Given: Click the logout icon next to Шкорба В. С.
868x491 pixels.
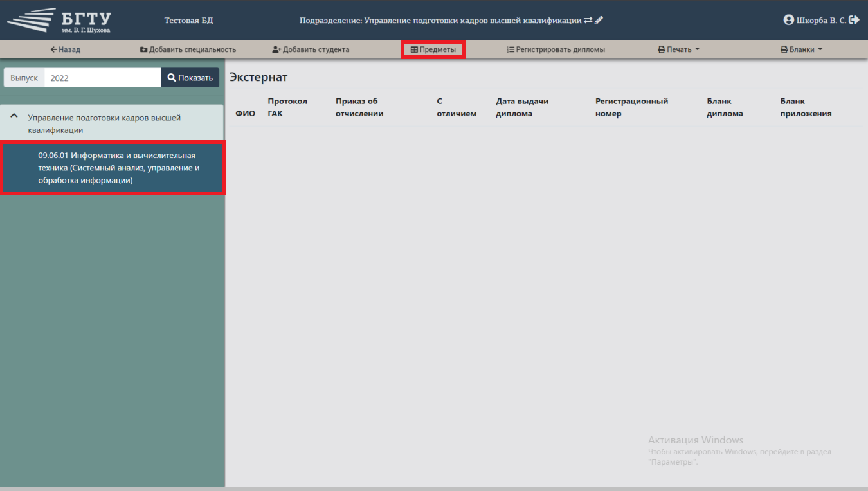Looking at the screenshot, I should [x=854, y=20].
